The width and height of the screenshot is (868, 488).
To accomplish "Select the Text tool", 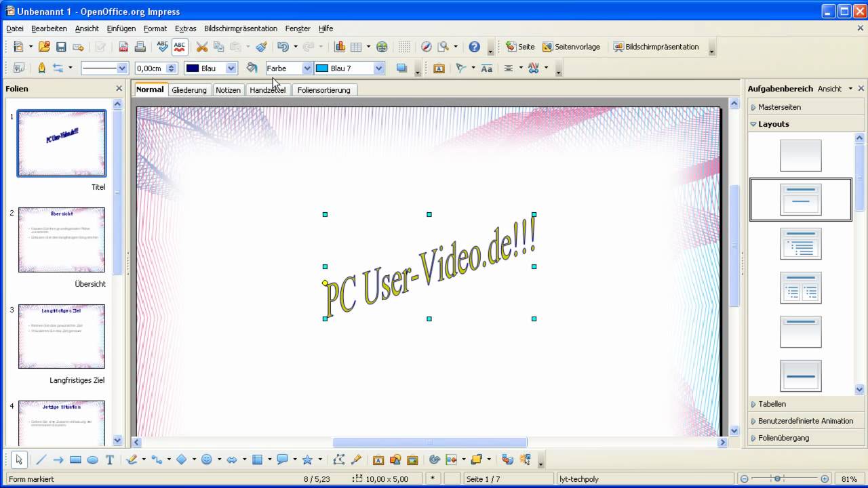I will (109, 460).
